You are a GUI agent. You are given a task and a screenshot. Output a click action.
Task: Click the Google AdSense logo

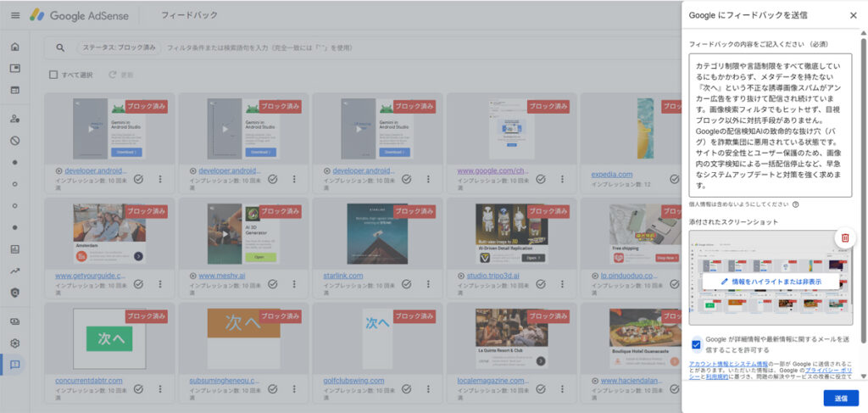(x=79, y=15)
